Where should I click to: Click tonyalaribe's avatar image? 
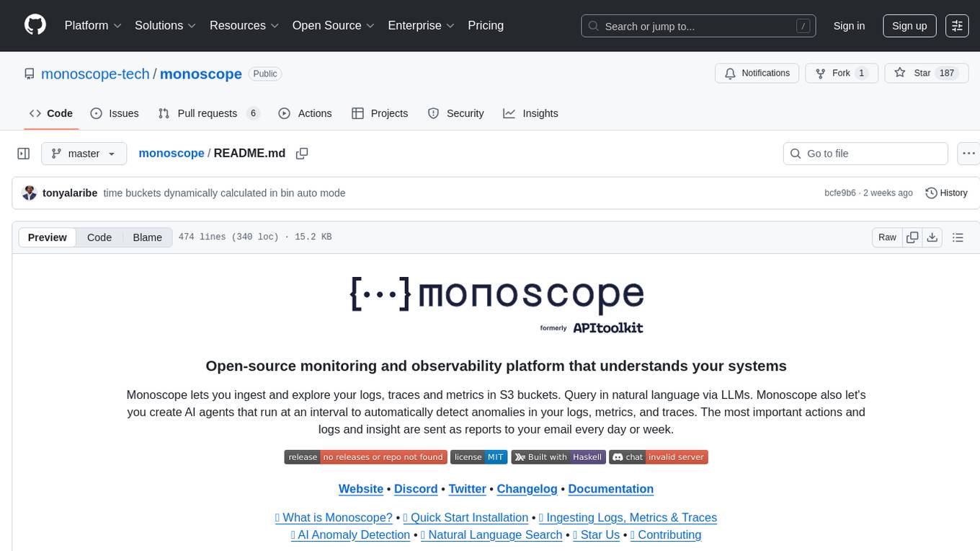pos(30,193)
